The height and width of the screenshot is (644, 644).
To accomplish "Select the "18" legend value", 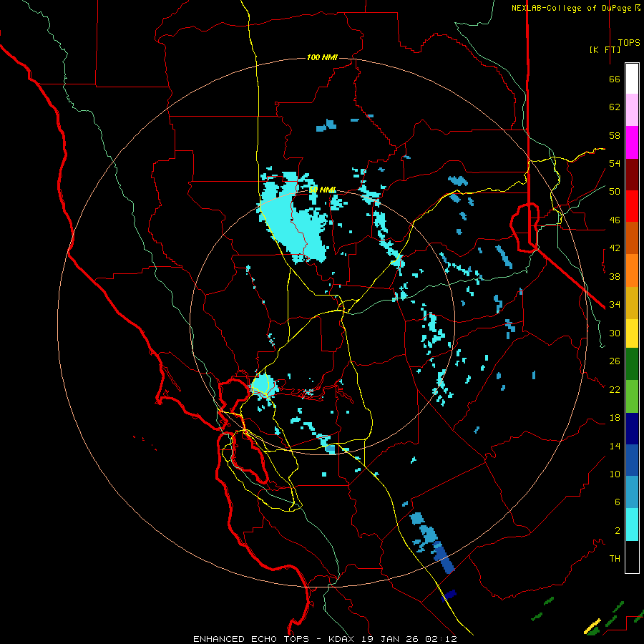I will tap(615, 418).
